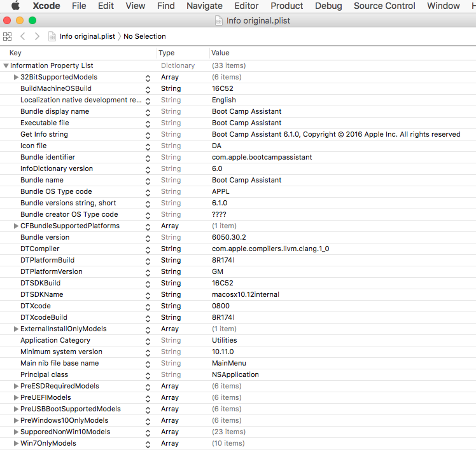Viewport: 476px width, 452px height.
Task: Open the File menu
Action: tap(79, 6)
